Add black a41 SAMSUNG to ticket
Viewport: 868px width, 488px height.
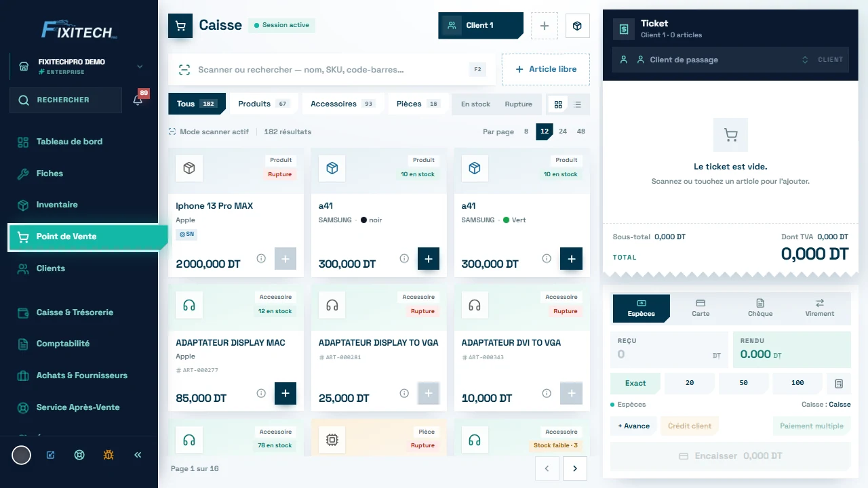pyautogui.click(x=429, y=259)
